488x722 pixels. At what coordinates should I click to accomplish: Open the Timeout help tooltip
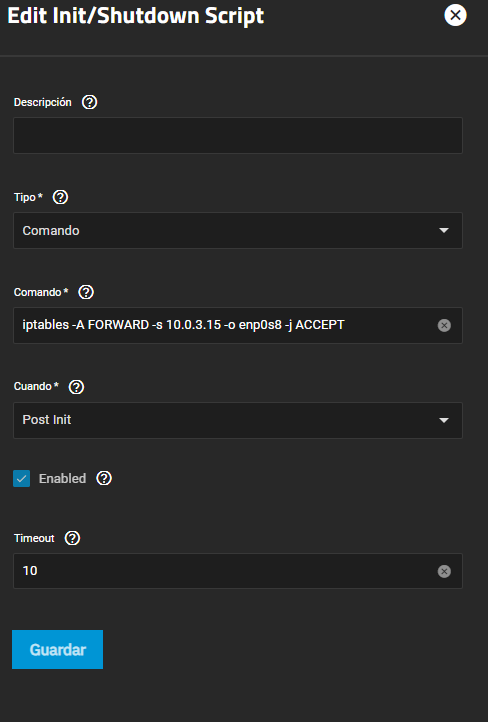[x=72, y=538]
